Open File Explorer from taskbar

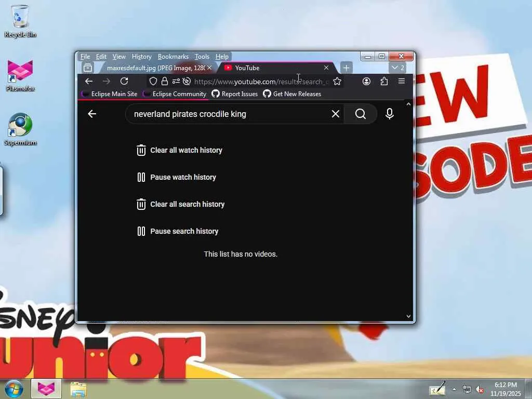pos(78,390)
